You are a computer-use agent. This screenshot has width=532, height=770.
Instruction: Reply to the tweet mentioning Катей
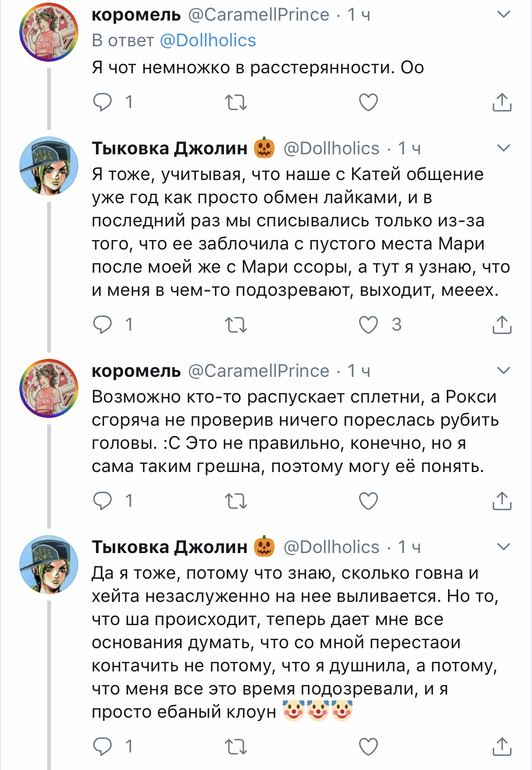tap(102, 325)
